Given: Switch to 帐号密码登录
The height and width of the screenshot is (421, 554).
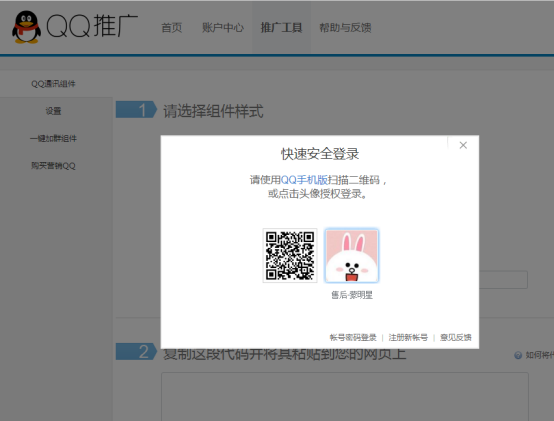Looking at the screenshot, I should click(353, 337).
